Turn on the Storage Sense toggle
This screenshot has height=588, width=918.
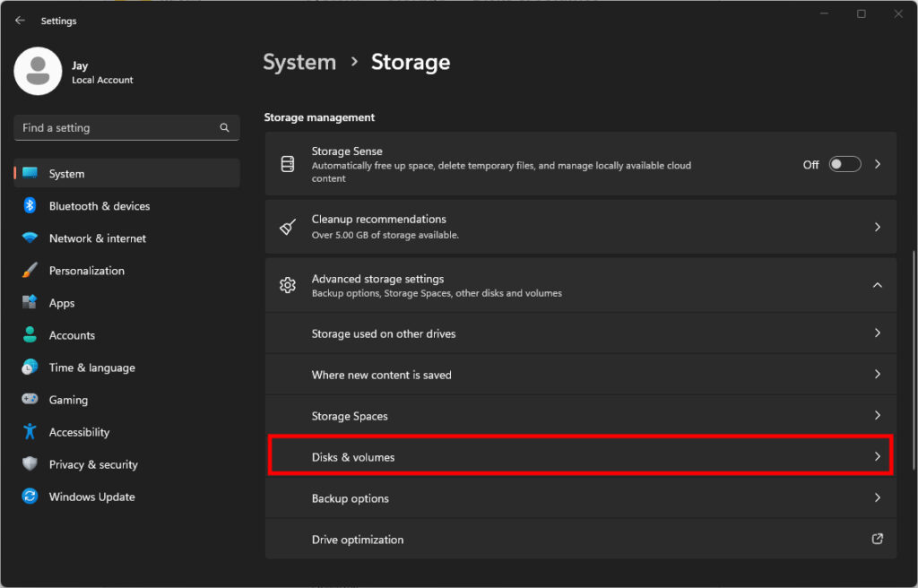point(844,164)
